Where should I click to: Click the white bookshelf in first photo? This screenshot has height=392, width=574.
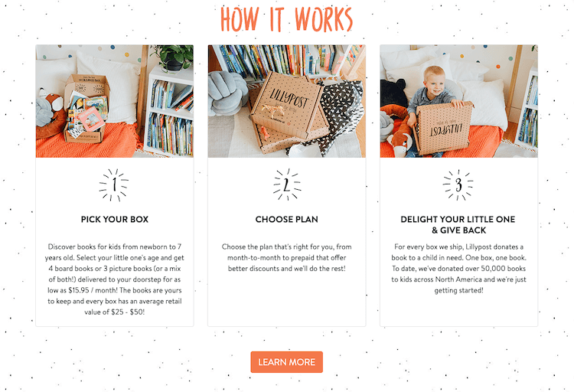169,112
